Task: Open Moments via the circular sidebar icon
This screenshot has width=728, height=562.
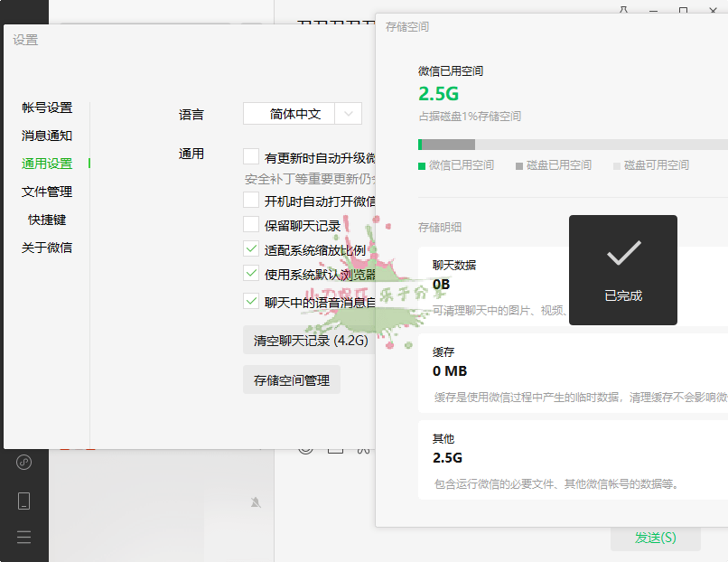Action: pos(23,463)
